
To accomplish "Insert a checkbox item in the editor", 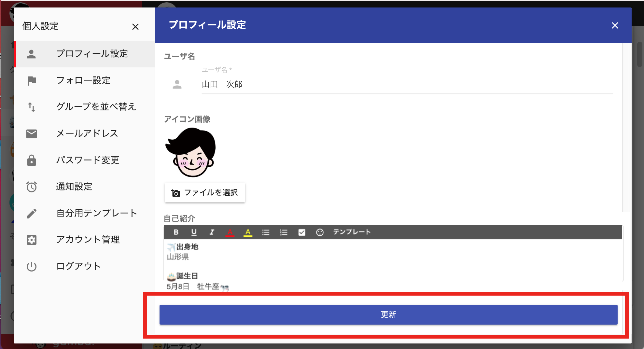I will coord(302,232).
